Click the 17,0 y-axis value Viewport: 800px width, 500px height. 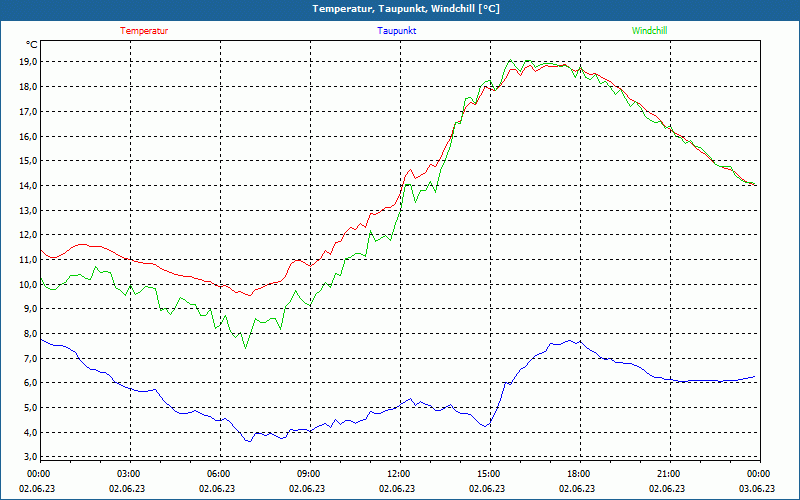(29, 111)
